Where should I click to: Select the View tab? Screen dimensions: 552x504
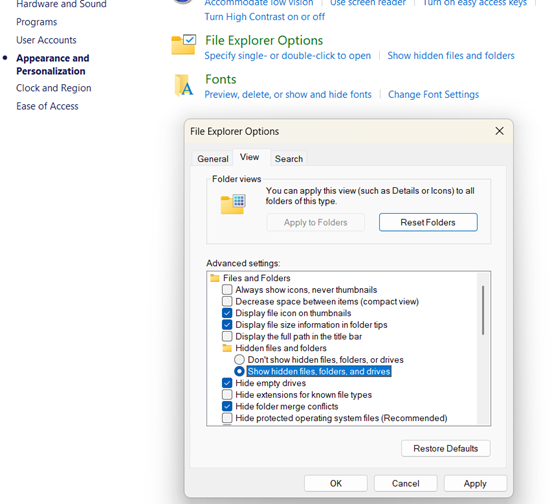(250, 157)
